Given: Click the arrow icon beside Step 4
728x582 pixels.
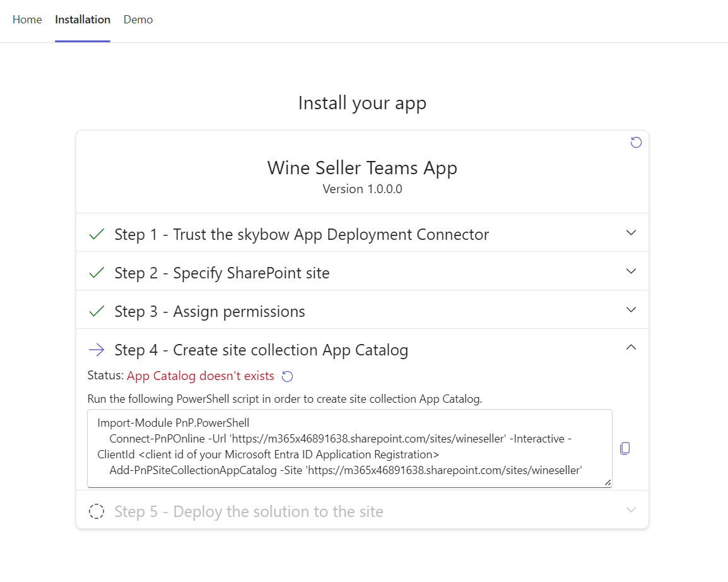Looking at the screenshot, I should (x=97, y=350).
